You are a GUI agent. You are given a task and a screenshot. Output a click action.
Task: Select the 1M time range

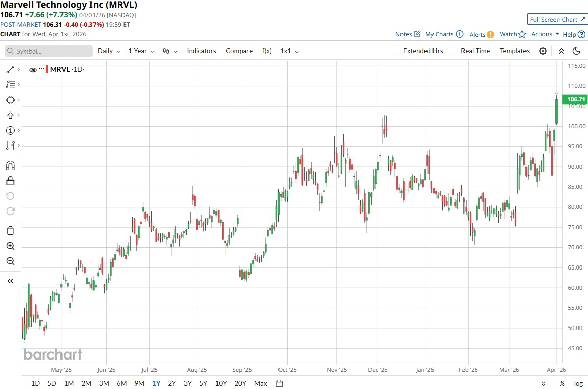pos(69,383)
